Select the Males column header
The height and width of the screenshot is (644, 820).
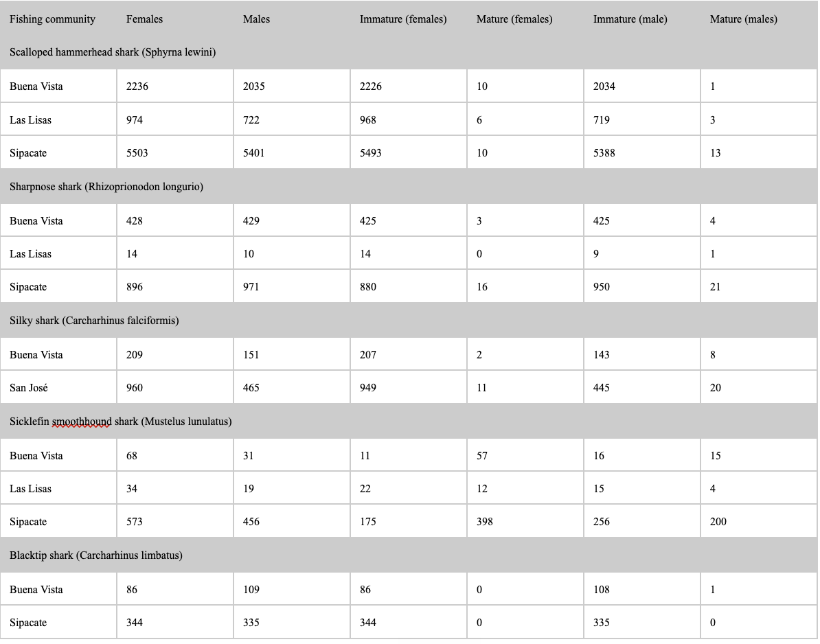tap(256, 19)
